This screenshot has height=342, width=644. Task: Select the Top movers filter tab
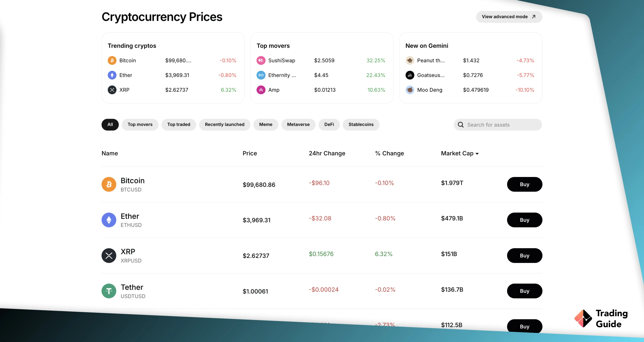tap(140, 125)
